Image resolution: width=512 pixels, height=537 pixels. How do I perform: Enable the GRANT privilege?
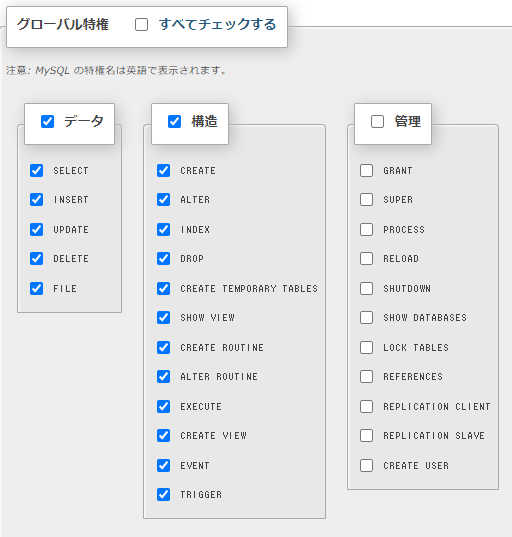click(366, 170)
